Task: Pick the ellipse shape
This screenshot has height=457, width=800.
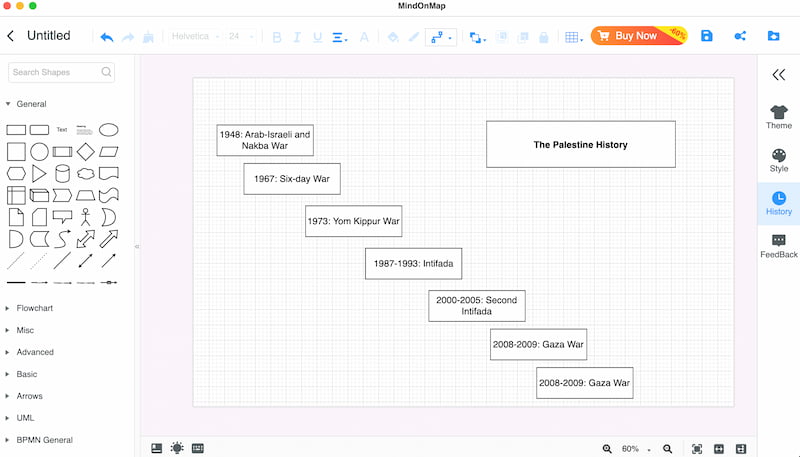Action: [108, 130]
